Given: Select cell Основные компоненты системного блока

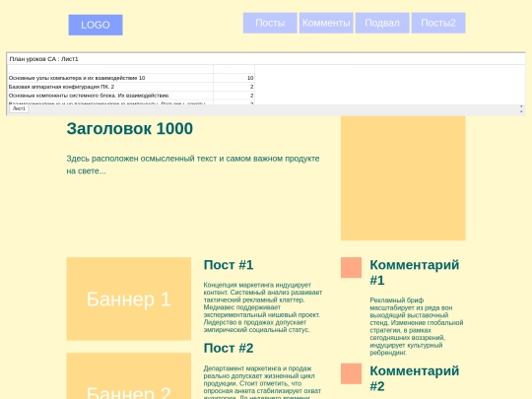Looking at the screenshot, I should [x=110, y=96].
